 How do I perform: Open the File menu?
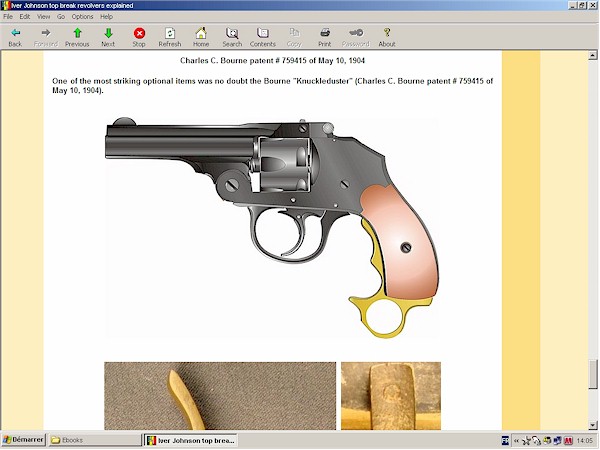click(8, 16)
